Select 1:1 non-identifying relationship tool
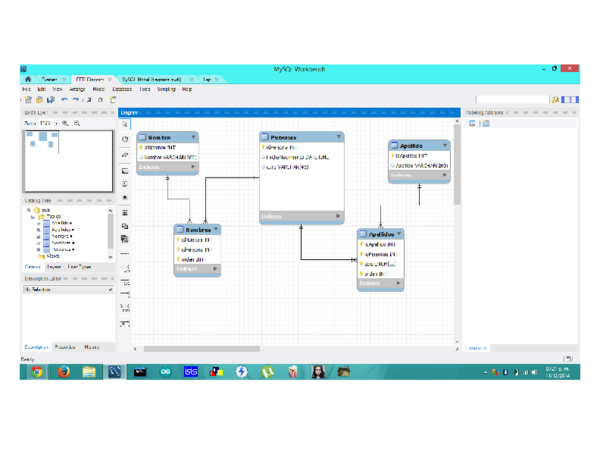Viewport: 600px width, 464px height. (125, 254)
